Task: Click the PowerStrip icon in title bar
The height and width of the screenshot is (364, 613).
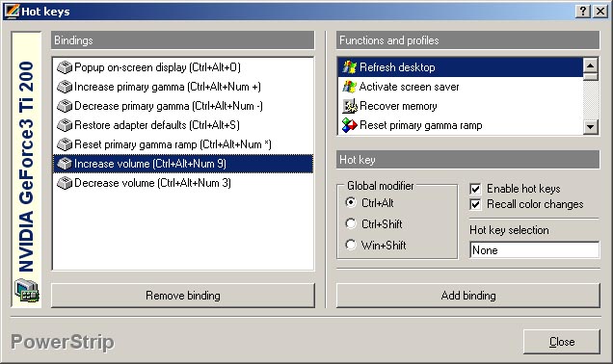Action: coord(12,11)
